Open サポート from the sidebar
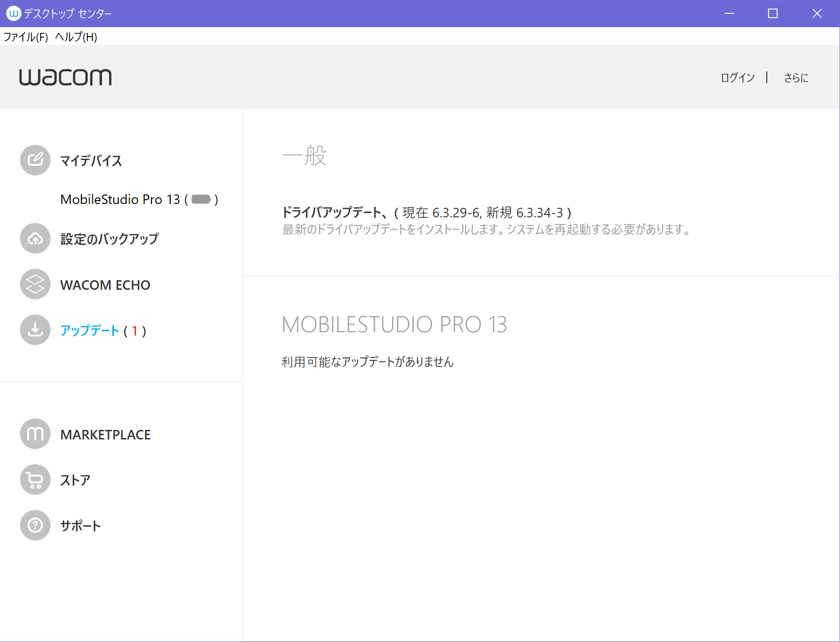 [x=81, y=526]
